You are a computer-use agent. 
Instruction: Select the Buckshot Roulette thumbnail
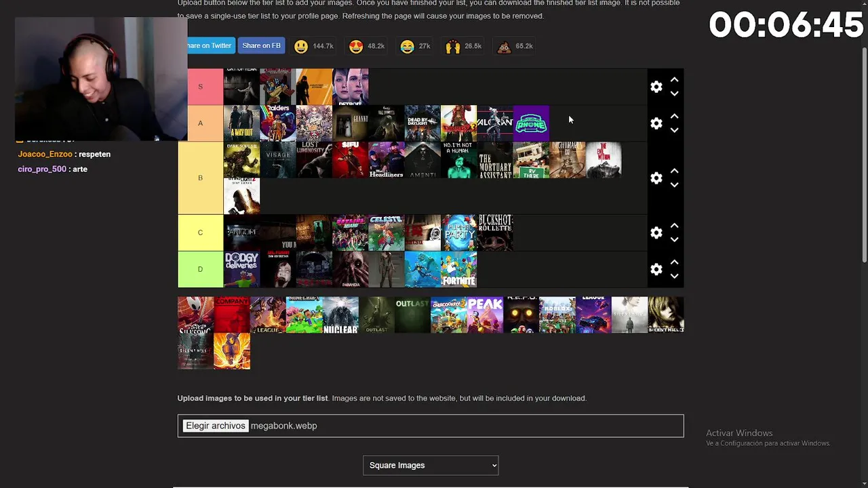pyautogui.click(x=495, y=232)
